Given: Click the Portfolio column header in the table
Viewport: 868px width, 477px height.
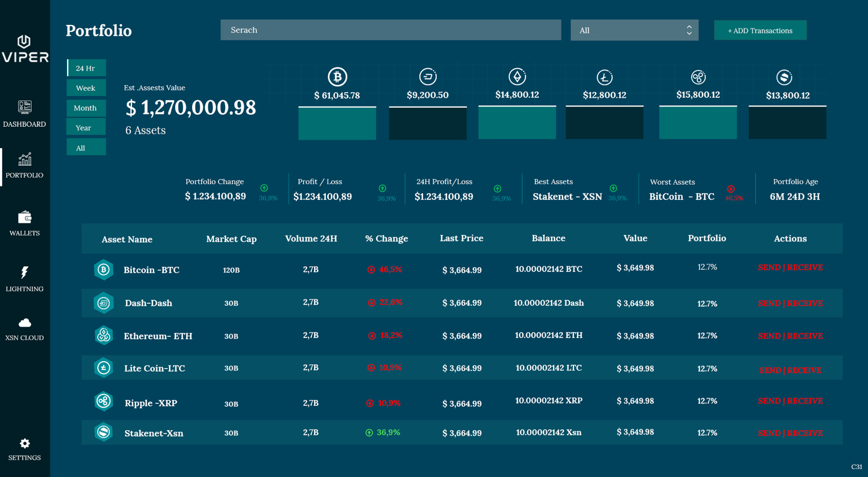Looking at the screenshot, I should click(x=707, y=238).
